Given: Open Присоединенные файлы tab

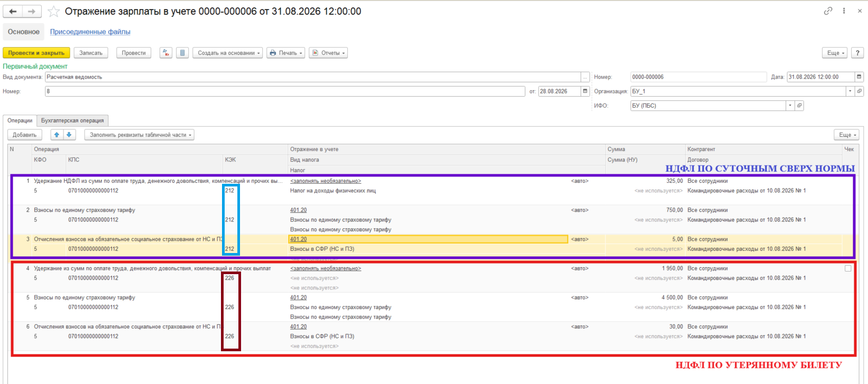Looking at the screenshot, I should [x=90, y=32].
